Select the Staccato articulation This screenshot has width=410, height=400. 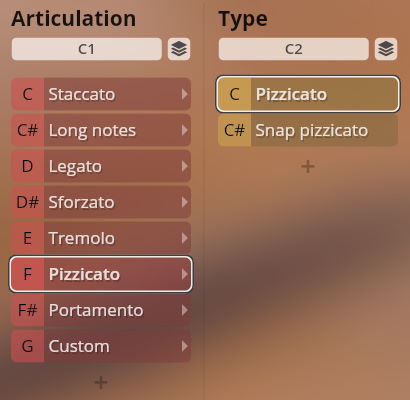101,94
